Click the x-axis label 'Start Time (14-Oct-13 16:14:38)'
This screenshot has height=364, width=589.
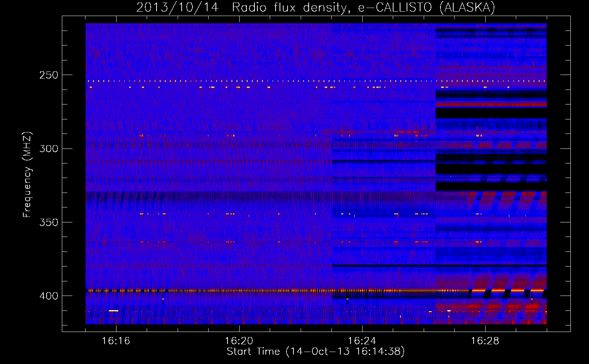point(316,352)
